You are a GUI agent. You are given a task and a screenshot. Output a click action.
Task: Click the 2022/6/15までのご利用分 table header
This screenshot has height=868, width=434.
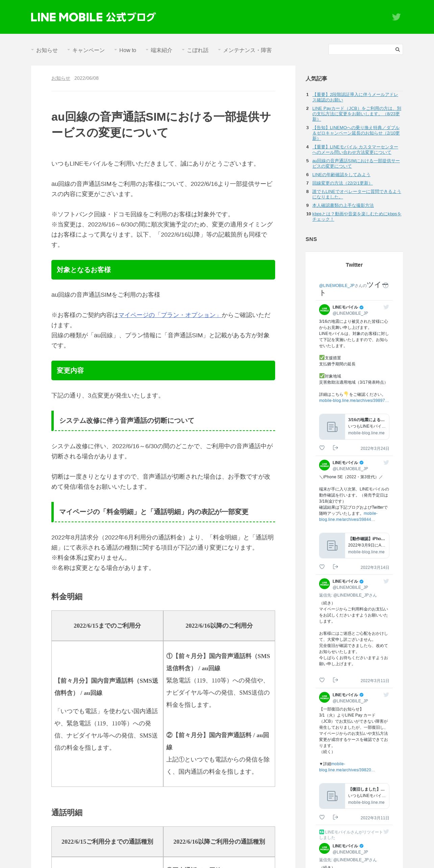(107, 626)
